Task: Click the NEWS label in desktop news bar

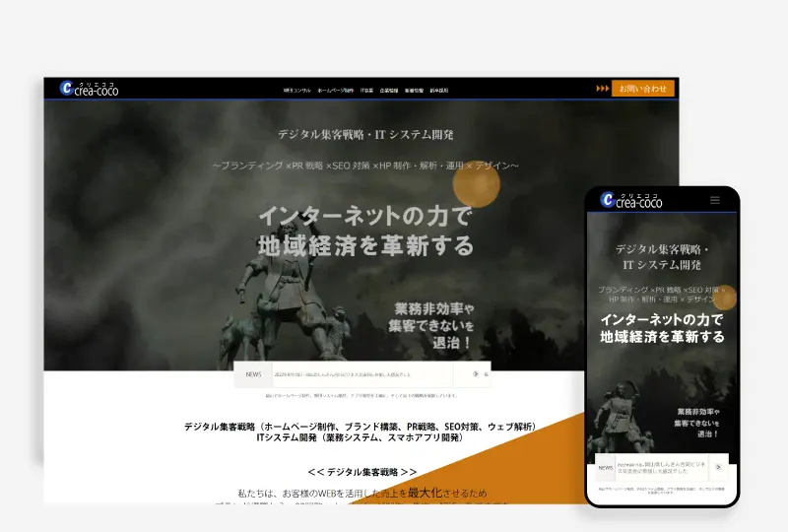Action: (x=253, y=374)
